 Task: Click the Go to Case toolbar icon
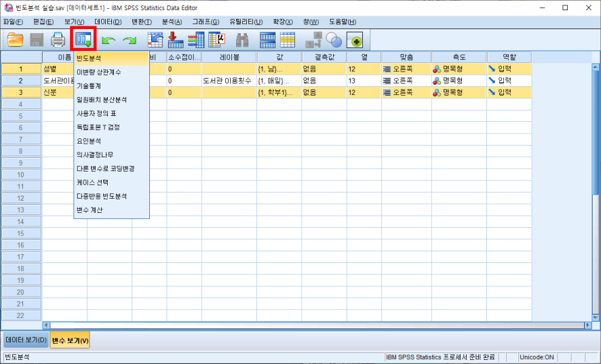click(x=155, y=40)
